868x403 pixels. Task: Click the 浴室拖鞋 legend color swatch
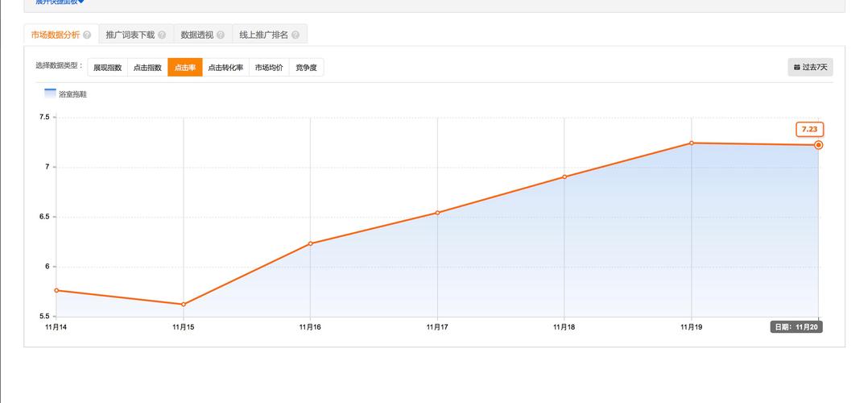[x=50, y=94]
